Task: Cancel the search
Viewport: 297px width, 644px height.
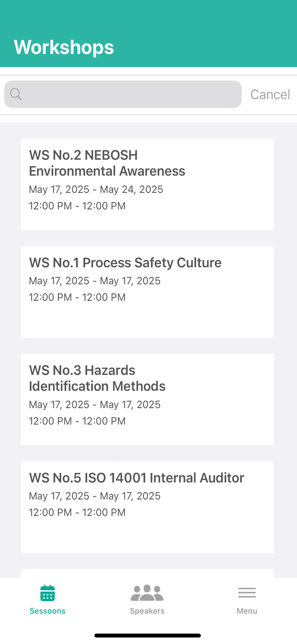Action: click(x=270, y=94)
